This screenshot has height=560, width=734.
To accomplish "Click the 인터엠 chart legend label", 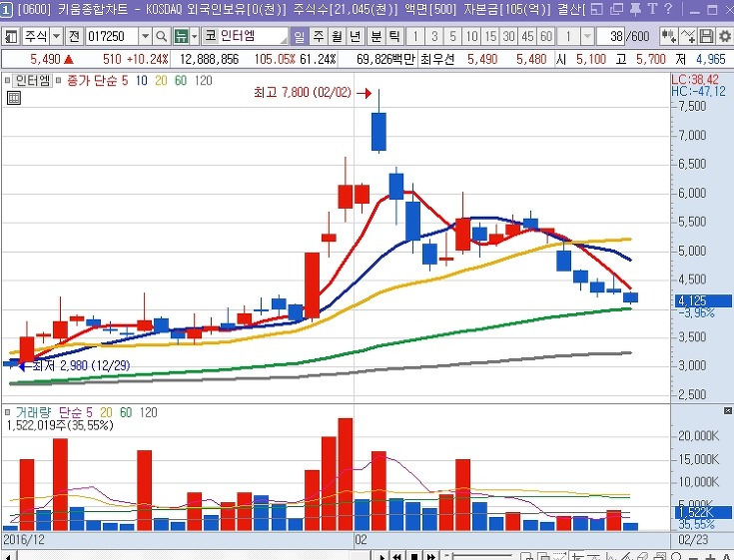I will point(32,81).
